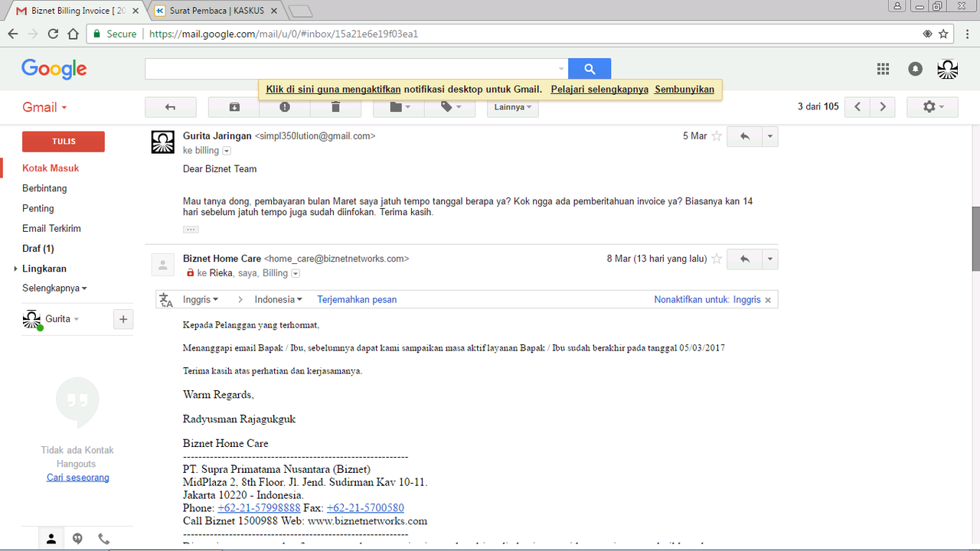The height and width of the screenshot is (551, 980).
Task: Change source language Inggris dropdown
Action: pyautogui.click(x=201, y=300)
